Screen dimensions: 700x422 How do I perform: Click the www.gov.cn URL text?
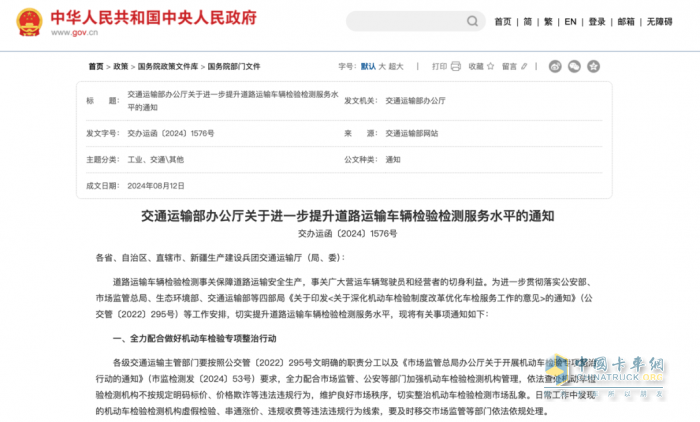[74, 33]
